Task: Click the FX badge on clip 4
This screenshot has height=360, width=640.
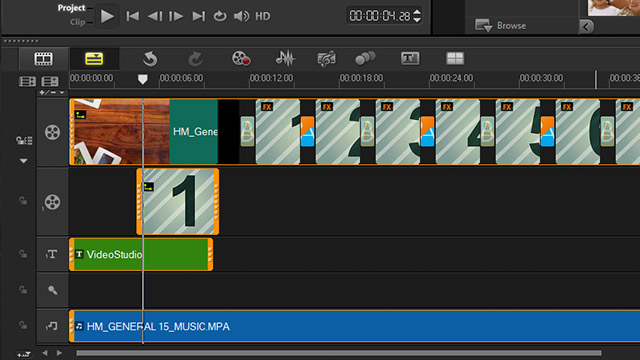Action: pyautogui.click(x=447, y=107)
